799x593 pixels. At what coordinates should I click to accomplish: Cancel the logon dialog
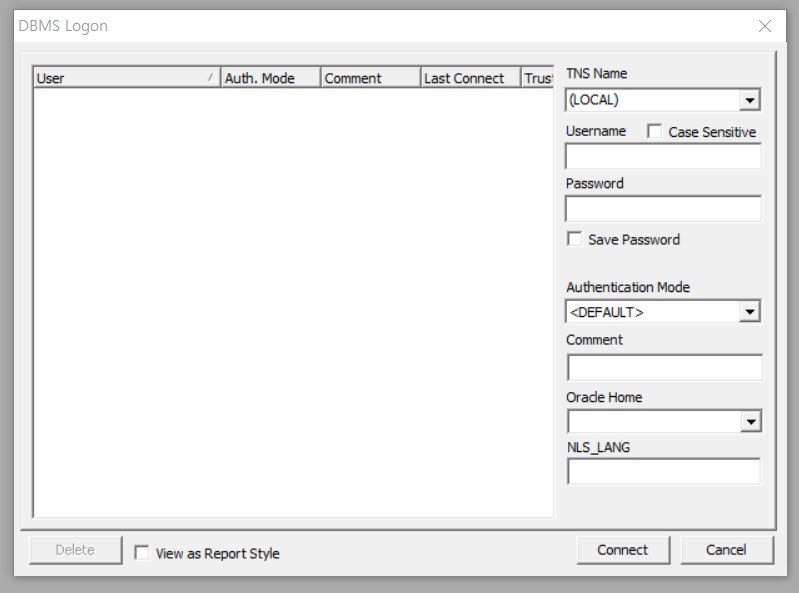(726, 550)
